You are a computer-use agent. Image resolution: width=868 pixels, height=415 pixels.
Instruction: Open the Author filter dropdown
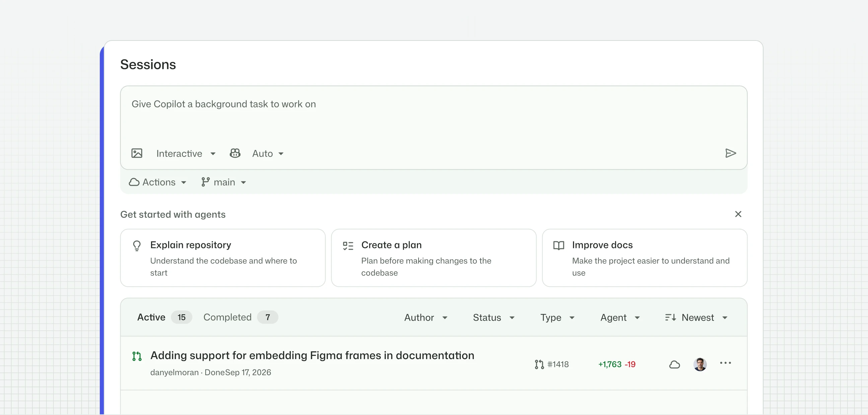click(426, 317)
